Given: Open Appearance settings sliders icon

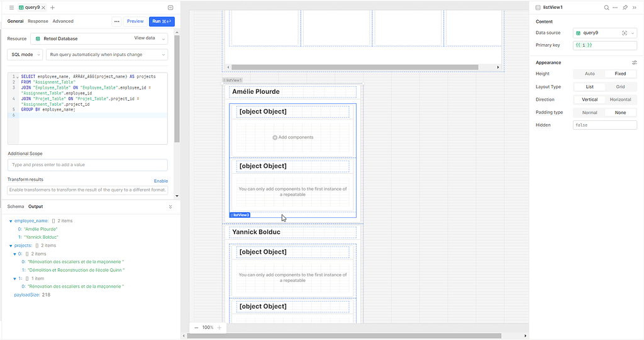Looking at the screenshot, I should (x=634, y=62).
